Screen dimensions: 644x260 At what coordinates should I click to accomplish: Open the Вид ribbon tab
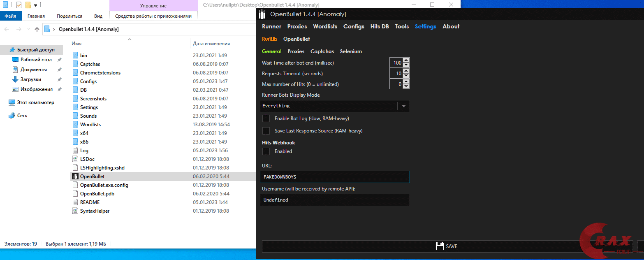(98, 16)
